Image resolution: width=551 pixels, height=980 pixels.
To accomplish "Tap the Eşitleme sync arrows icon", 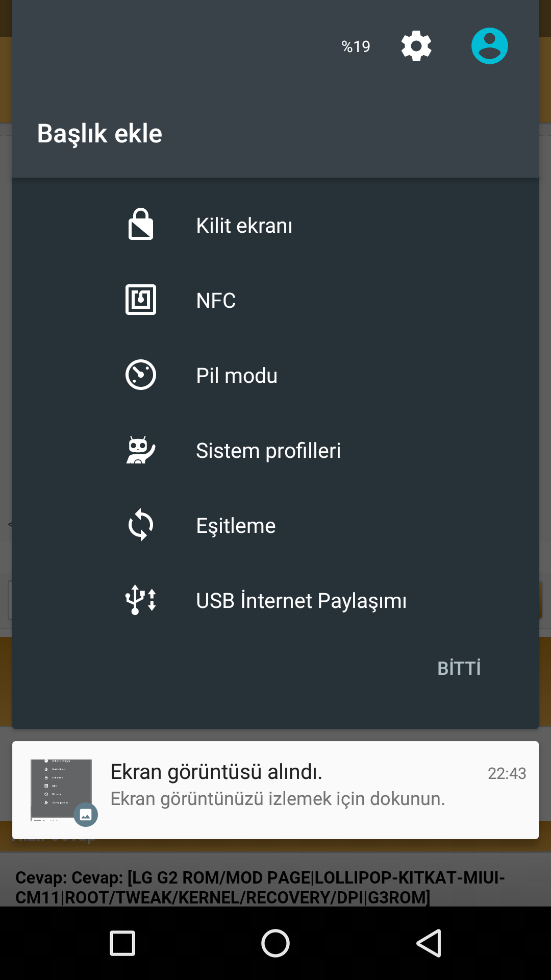I will pyautogui.click(x=141, y=525).
